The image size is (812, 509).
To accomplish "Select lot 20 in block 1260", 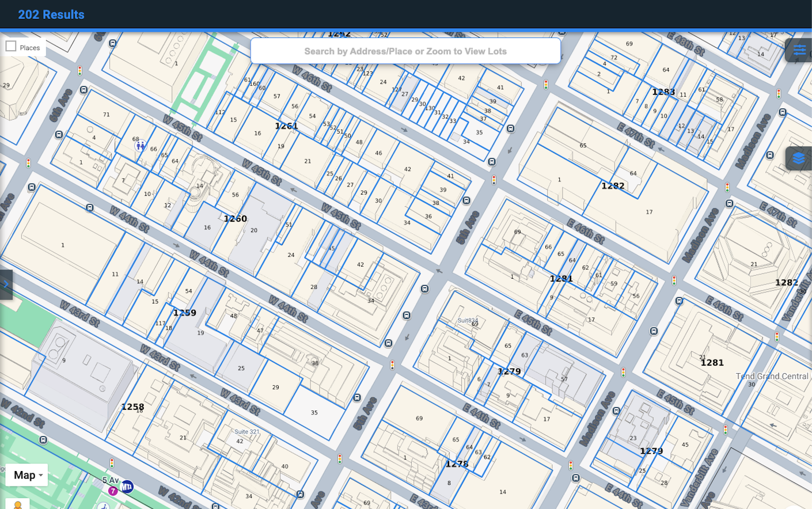I will 254,230.
